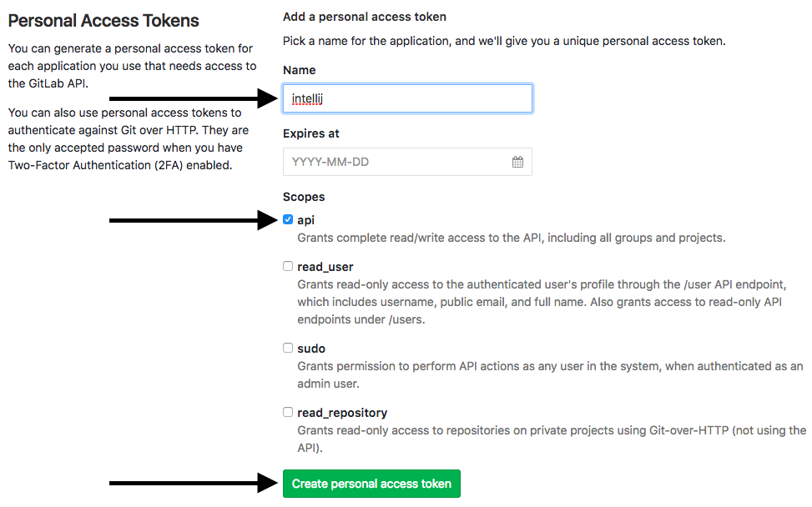Click the Scopes section heading
The width and height of the screenshot is (812, 507).
pos(304,198)
